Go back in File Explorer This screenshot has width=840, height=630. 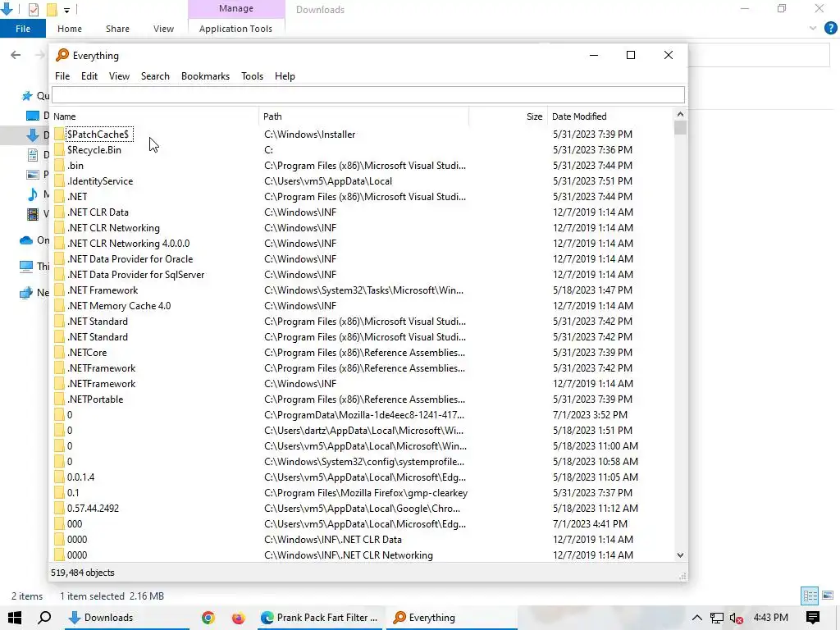click(x=16, y=55)
